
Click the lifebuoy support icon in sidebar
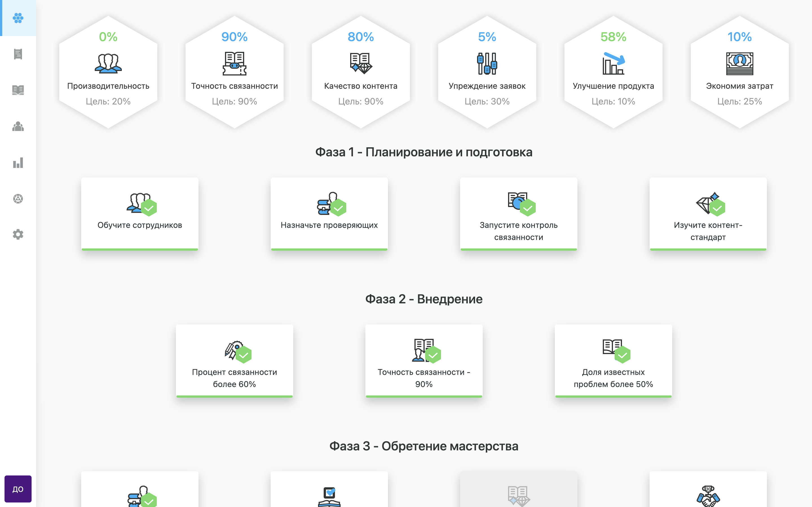click(18, 199)
